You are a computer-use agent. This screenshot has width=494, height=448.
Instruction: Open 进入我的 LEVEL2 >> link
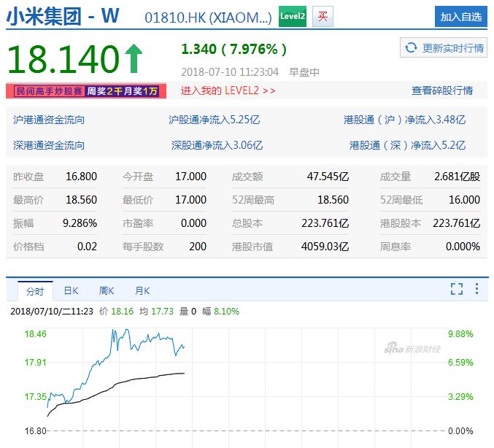228,90
